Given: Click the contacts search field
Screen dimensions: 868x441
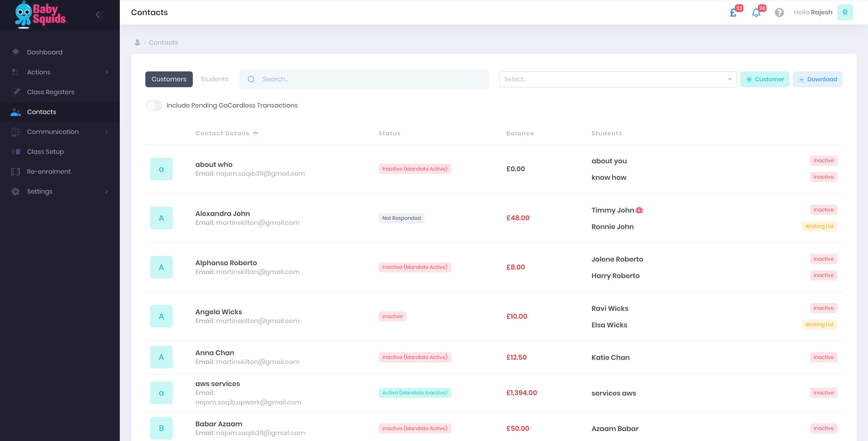Looking at the screenshot, I should click(364, 79).
